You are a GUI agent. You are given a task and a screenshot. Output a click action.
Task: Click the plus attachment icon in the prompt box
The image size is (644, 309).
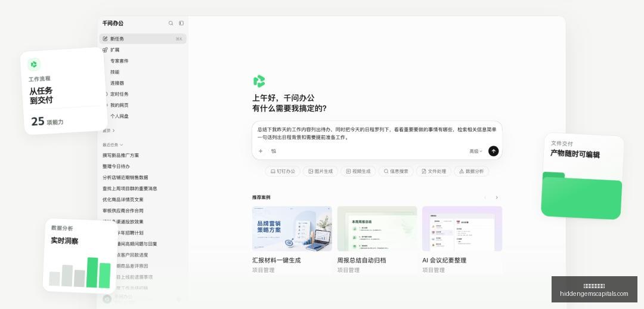point(261,151)
